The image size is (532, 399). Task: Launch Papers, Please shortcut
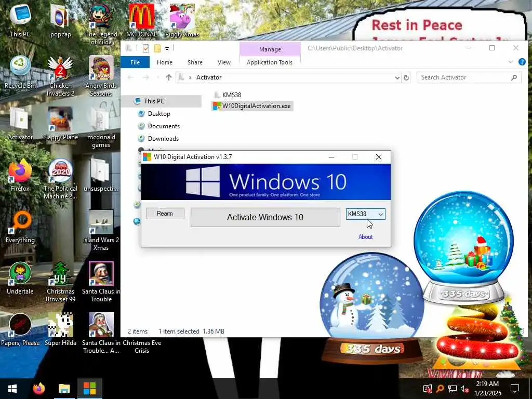(20, 330)
